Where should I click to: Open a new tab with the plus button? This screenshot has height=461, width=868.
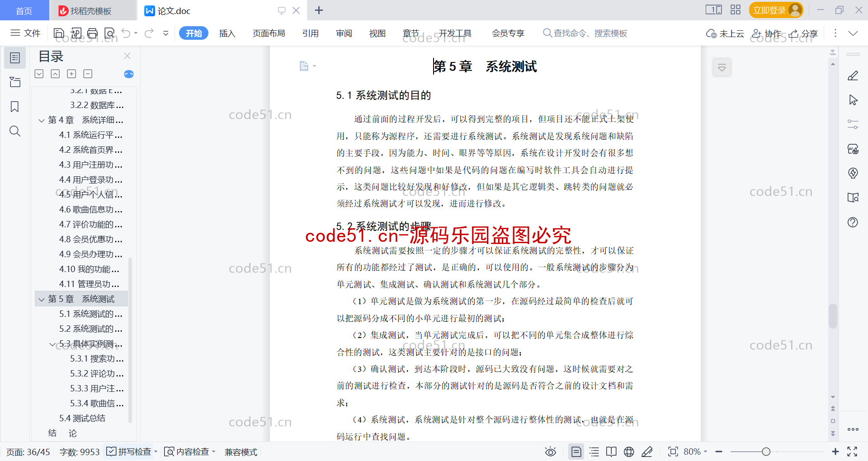[x=319, y=10]
